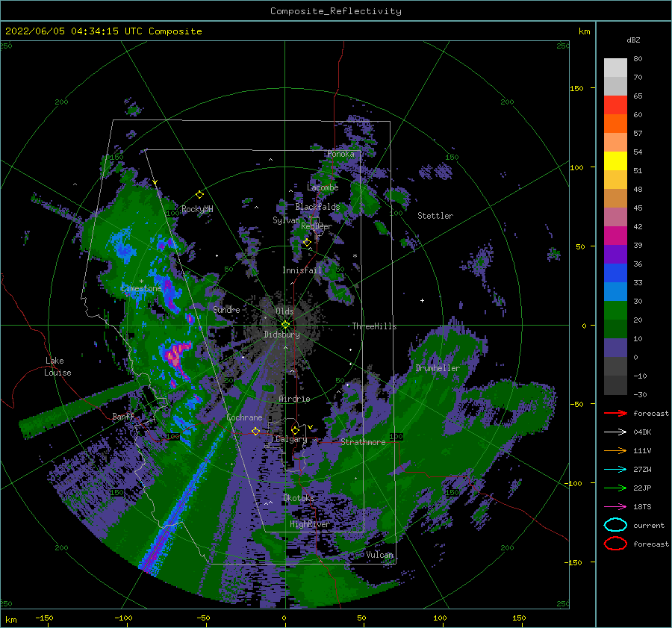Click the Airdrie city label

pos(294,399)
